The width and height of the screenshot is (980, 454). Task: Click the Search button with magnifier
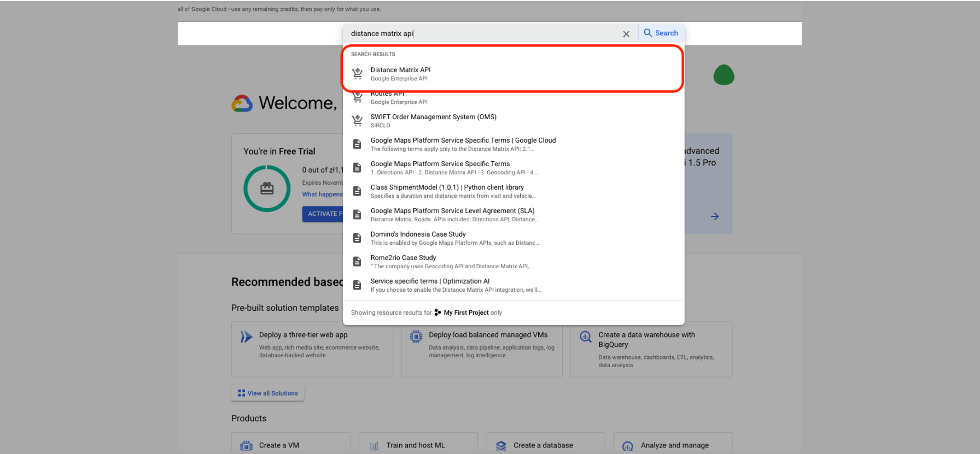coord(661,33)
